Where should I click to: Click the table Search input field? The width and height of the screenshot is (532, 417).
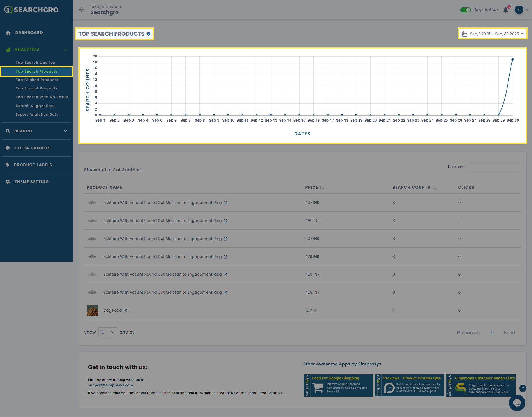494,167
